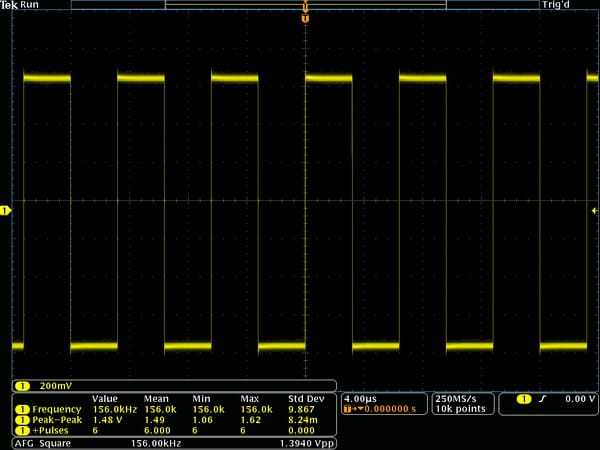600x450 pixels.
Task: Click the channel 1 trigger source badge
Action: [x=524, y=399]
